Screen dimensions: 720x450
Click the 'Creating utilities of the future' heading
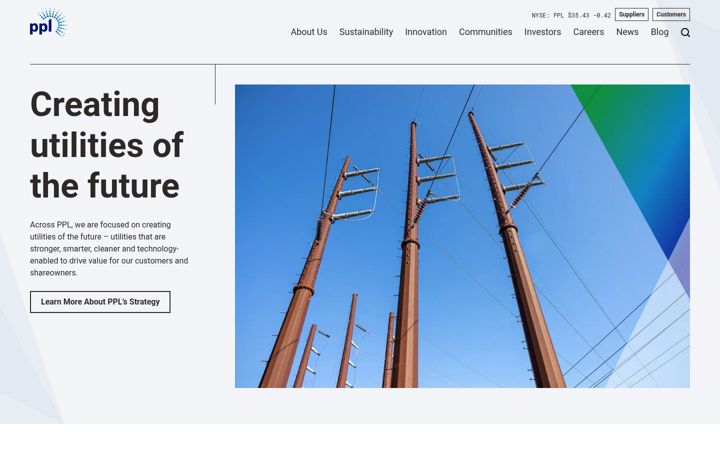coord(107,145)
